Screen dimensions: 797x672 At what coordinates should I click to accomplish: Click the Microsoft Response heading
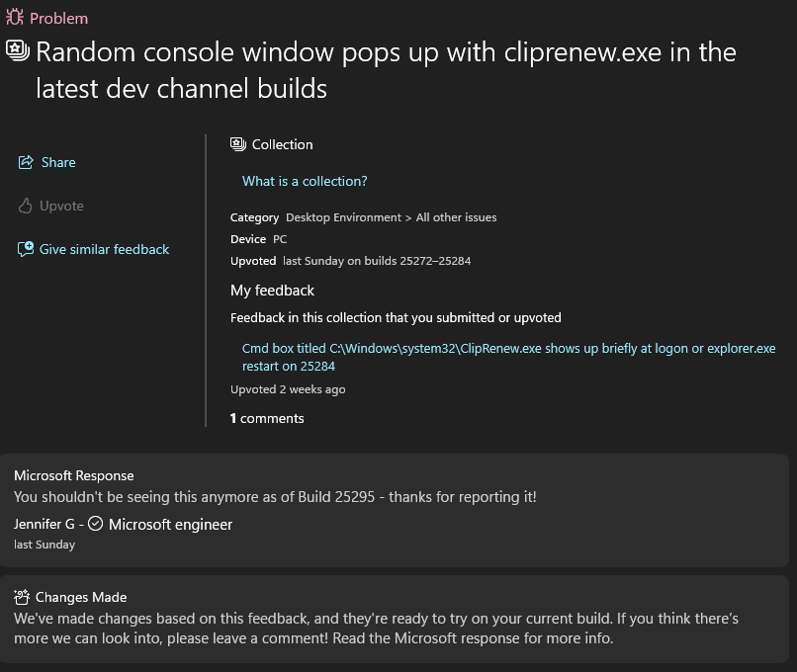pyautogui.click(x=74, y=475)
